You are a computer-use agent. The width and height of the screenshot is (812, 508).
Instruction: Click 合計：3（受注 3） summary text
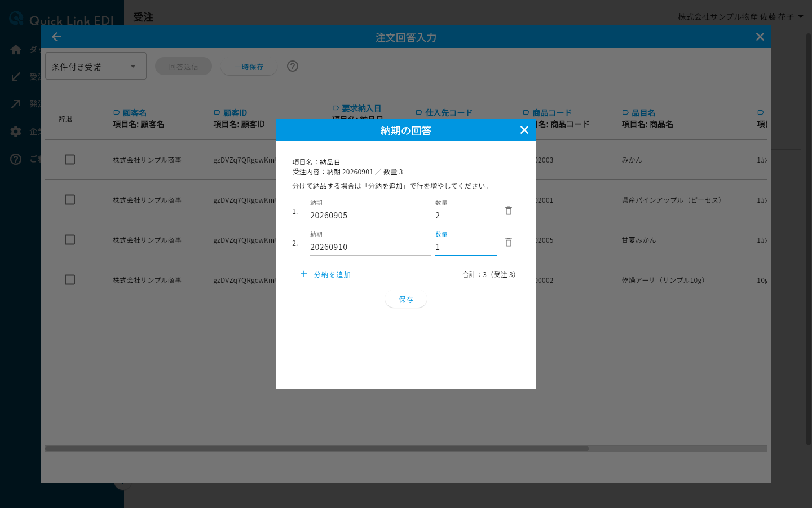[489, 275]
